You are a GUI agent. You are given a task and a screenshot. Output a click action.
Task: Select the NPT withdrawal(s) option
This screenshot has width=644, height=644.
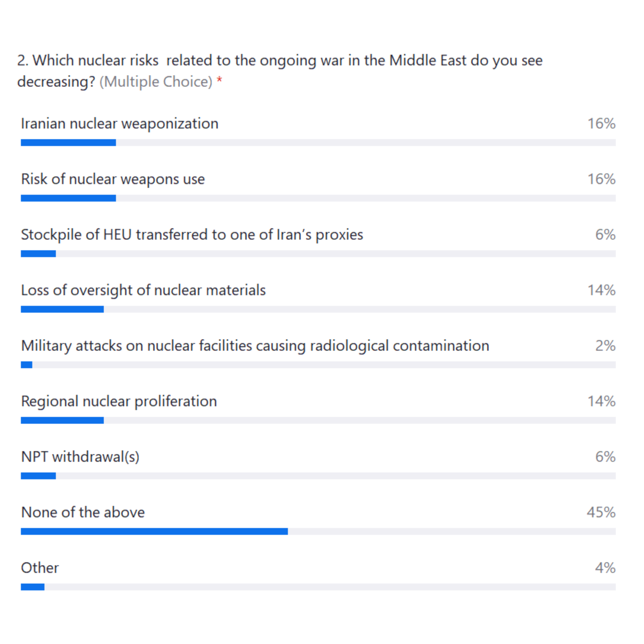[x=80, y=457]
